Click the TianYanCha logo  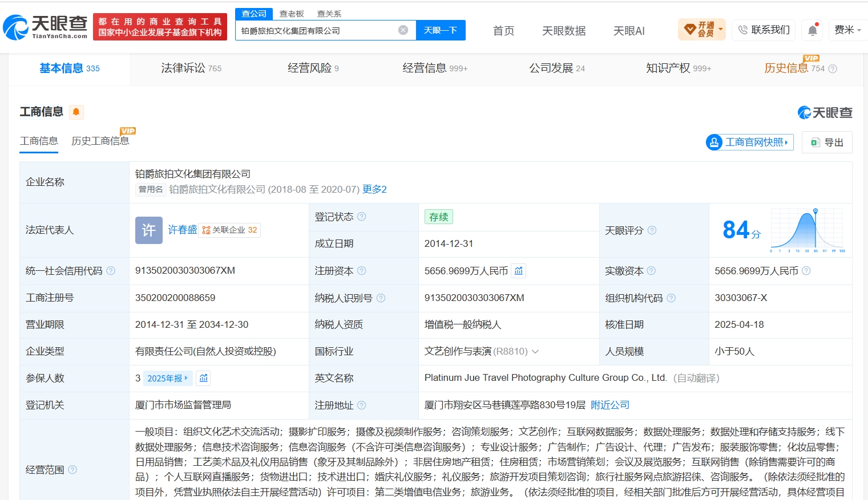45,27
